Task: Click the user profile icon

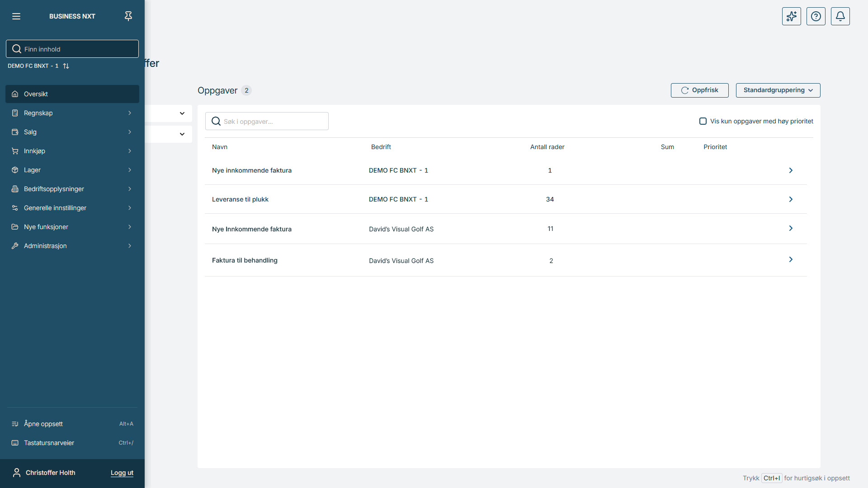Action: tap(17, 473)
